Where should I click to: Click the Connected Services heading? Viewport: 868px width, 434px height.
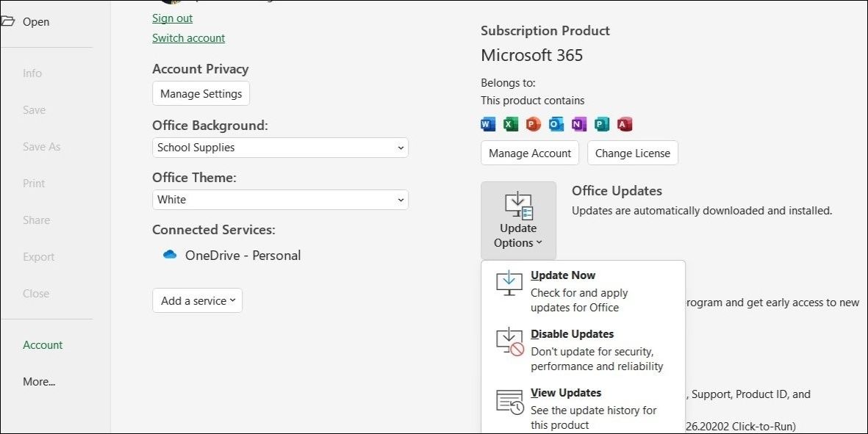coord(214,229)
